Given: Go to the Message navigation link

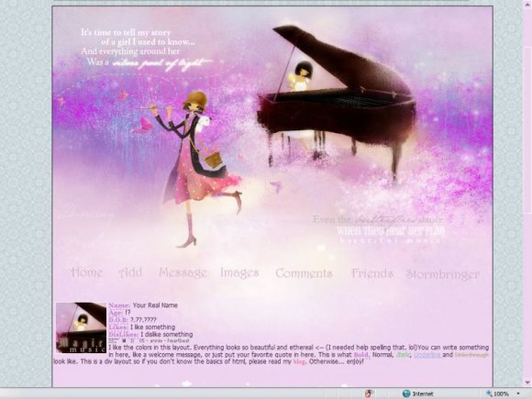Looking at the screenshot, I should 183,272.
